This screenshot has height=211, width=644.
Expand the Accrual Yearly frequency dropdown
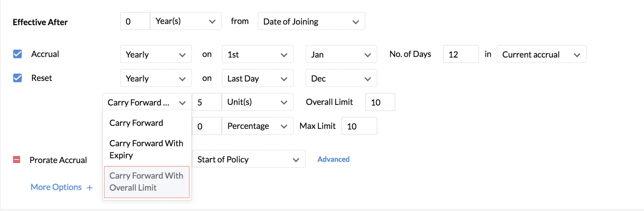pos(156,54)
